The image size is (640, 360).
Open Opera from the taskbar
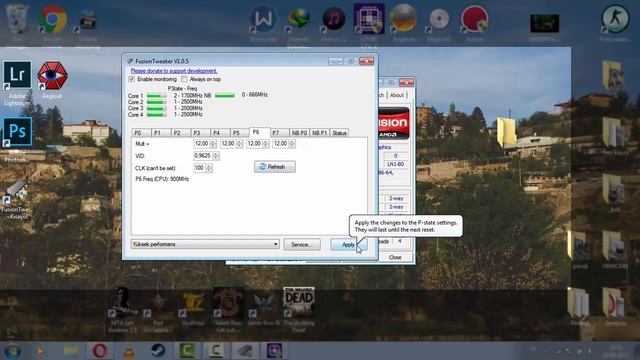[100, 351]
